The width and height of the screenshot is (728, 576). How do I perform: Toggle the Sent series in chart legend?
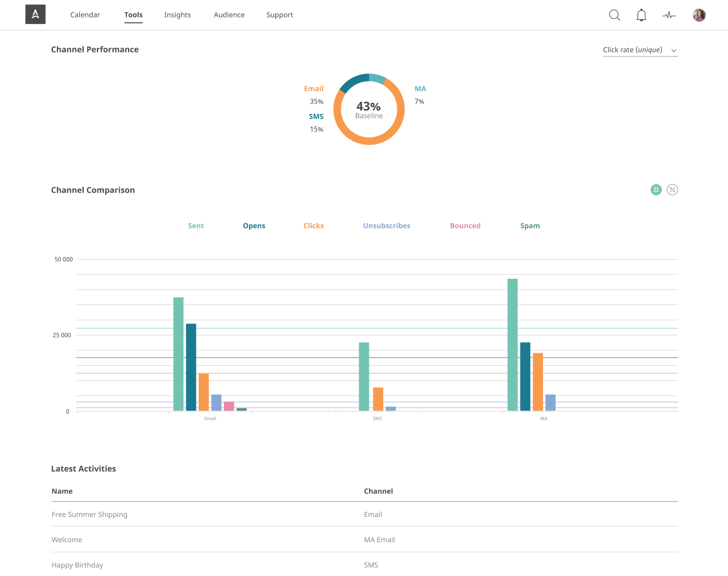[195, 226]
